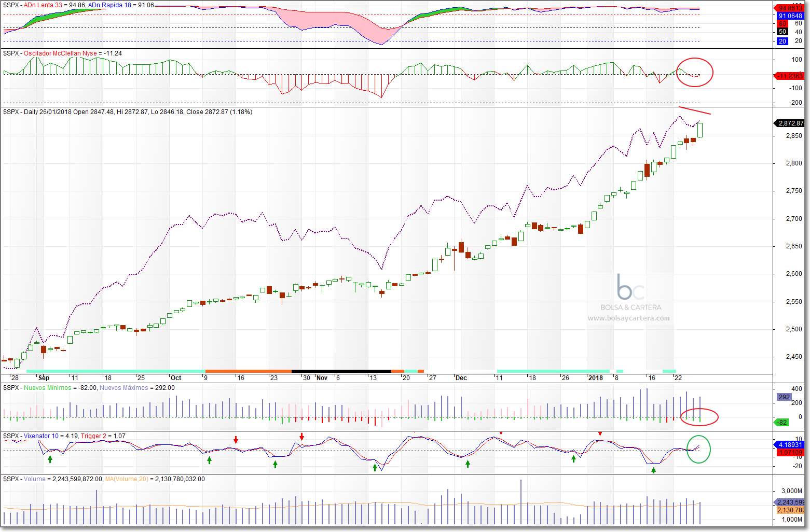Screen dimensions: 810x532
Task: Click the 2,600 price axis label
Action: tap(794, 274)
